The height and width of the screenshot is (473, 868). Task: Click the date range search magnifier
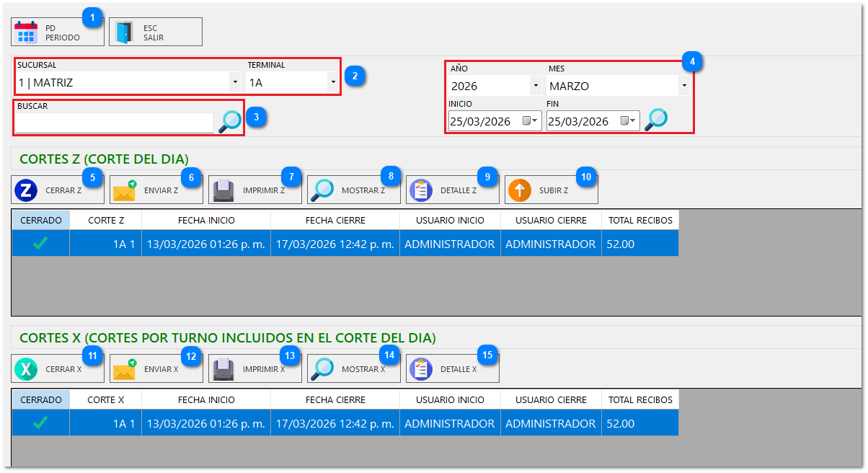click(656, 120)
